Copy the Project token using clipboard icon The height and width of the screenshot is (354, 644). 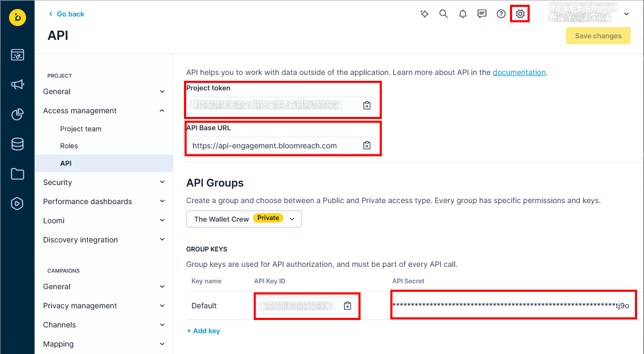[x=366, y=105]
